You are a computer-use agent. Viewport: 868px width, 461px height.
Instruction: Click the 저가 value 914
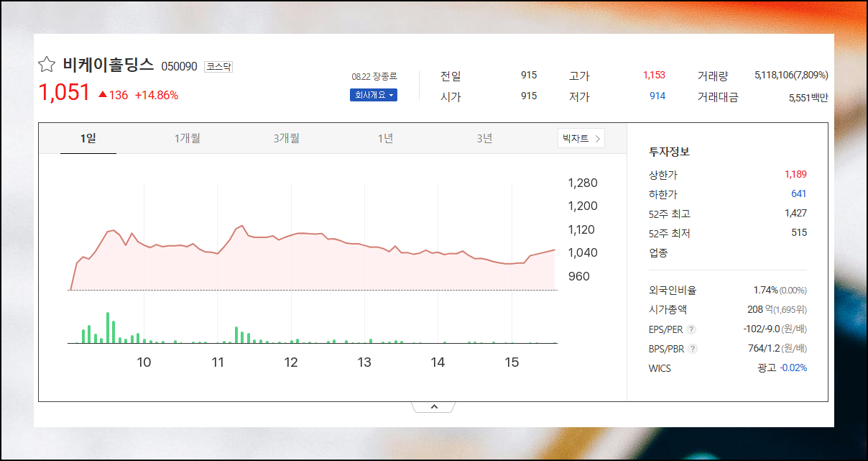(657, 96)
